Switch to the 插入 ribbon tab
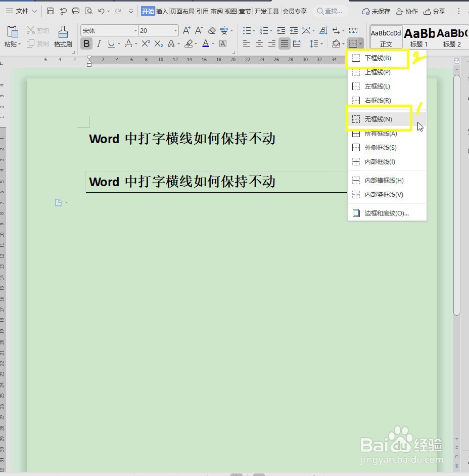 161,11
